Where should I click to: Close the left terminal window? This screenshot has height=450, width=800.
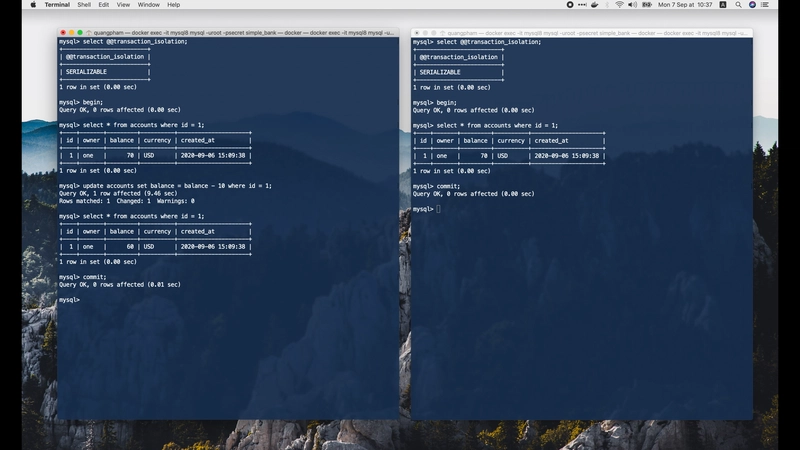click(x=63, y=33)
